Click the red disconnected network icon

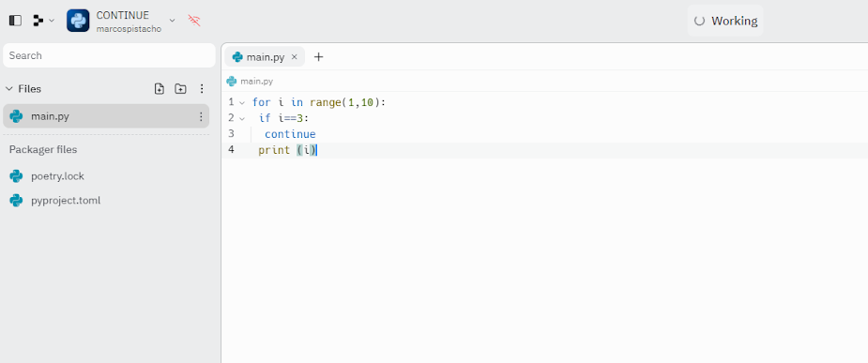coord(193,21)
